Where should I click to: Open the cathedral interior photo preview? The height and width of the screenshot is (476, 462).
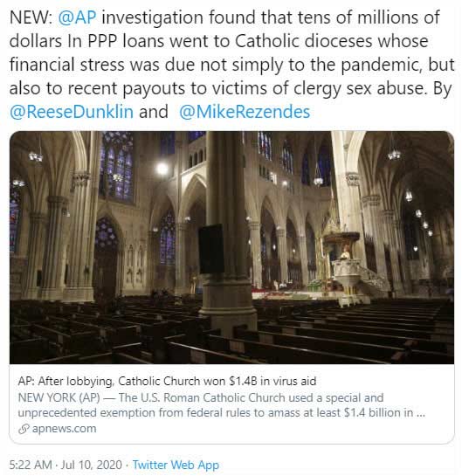tap(232, 247)
